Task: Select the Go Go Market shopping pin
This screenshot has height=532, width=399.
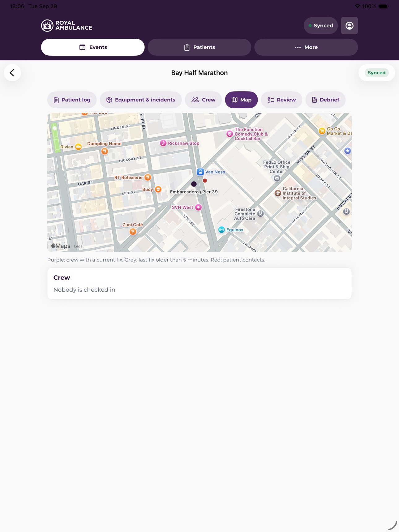Action: pos(322,131)
